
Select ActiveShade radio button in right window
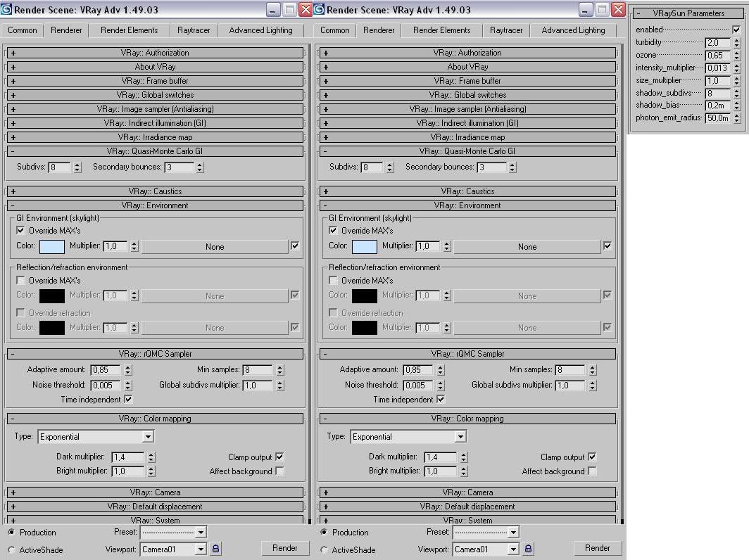click(x=324, y=549)
